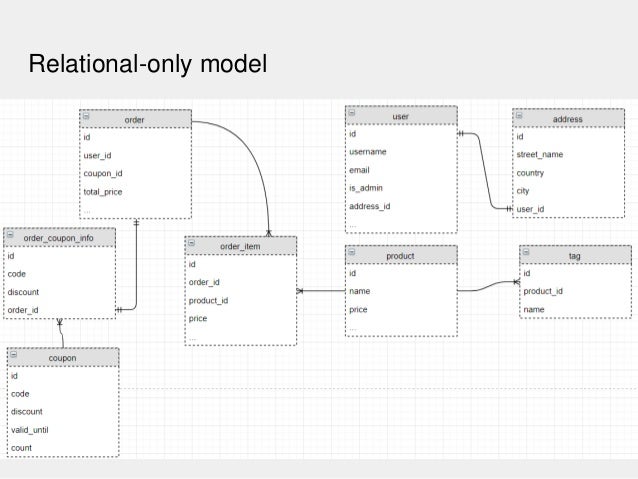Screen dimensions: 638x479
Task: Select total_price field in order table
Action: 135,192
